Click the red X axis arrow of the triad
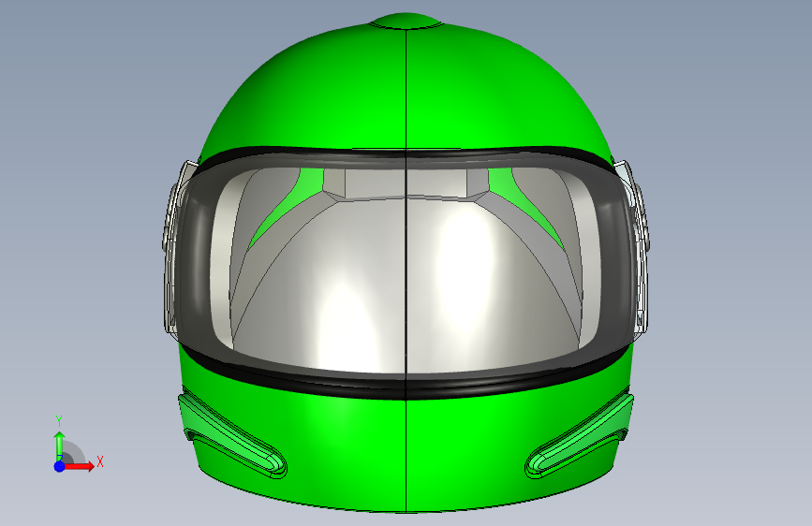Viewport: 812px width, 526px height. click(x=80, y=466)
